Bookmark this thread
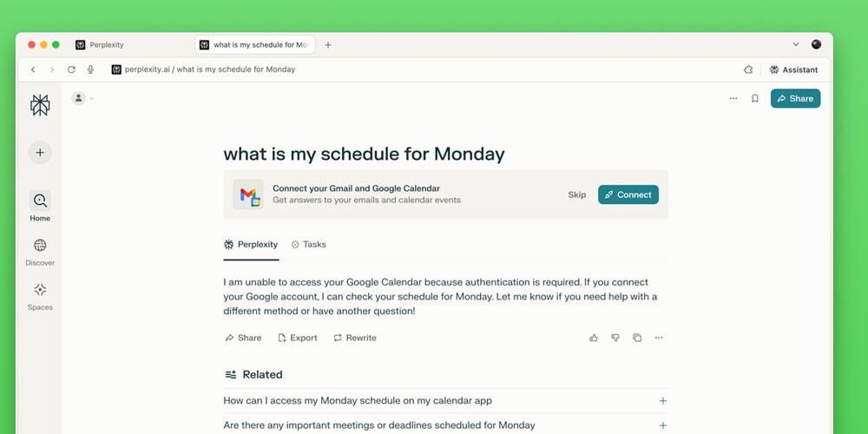The height and width of the screenshot is (434, 868). (x=755, y=99)
